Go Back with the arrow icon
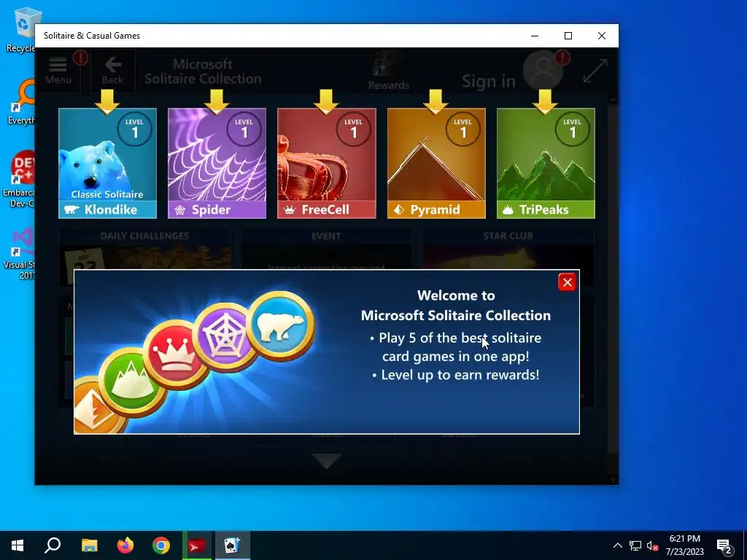The image size is (747, 560). 112,71
